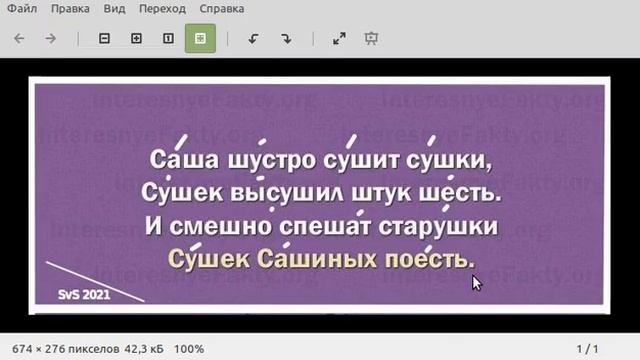
Task: Set zoom to normal size 1:1
Action: [x=168, y=38]
